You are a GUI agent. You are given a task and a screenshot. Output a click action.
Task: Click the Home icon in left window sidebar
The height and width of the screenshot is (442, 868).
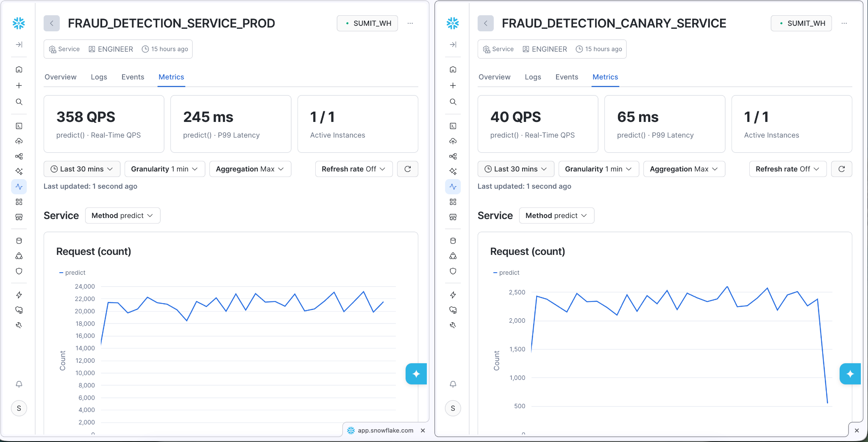19,69
